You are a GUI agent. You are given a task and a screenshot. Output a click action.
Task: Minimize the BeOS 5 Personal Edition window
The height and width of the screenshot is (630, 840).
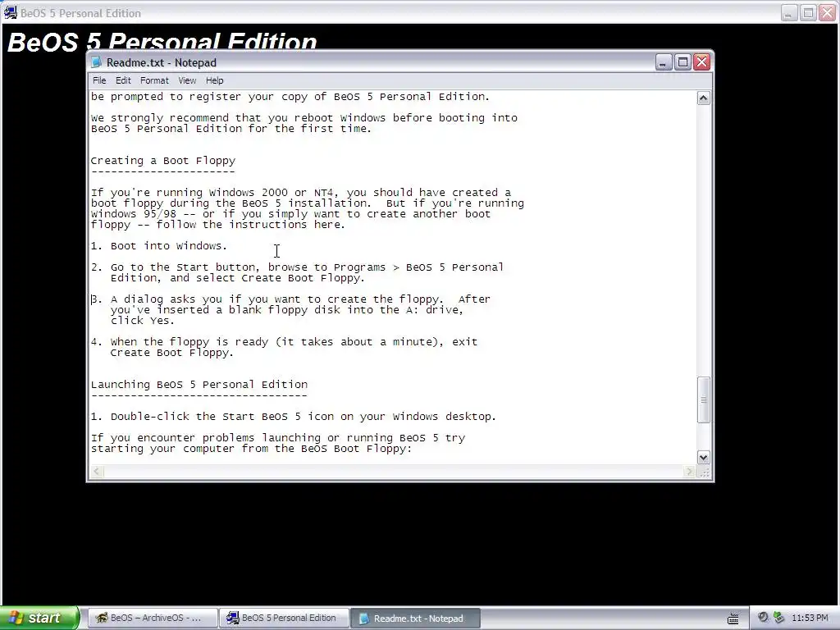click(x=788, y=13)
